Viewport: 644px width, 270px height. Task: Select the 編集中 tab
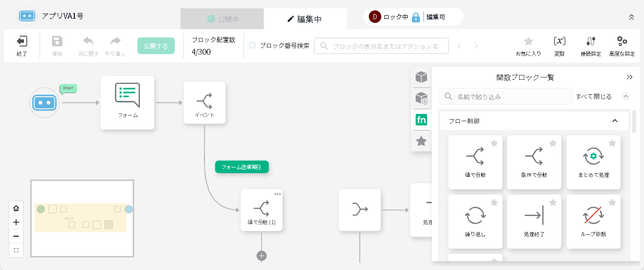click(305, 19)
